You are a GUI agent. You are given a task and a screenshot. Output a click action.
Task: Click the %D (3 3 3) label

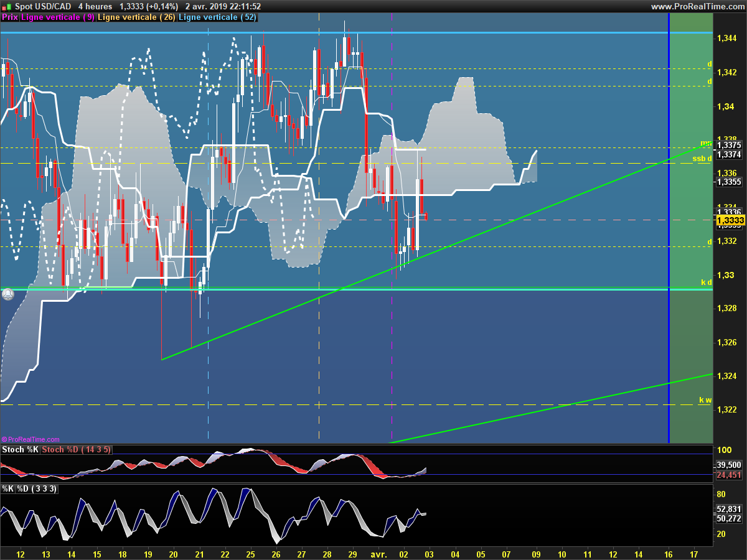[37, 489]
